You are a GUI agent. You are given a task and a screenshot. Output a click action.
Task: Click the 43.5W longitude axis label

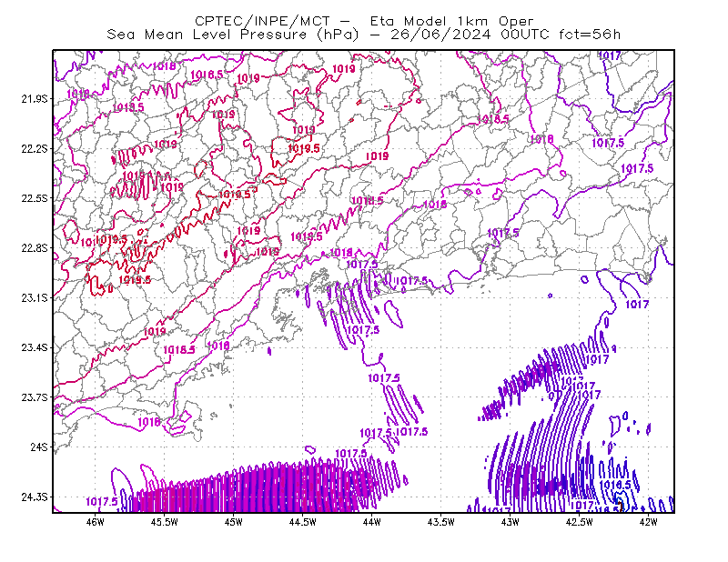[440, 522]
